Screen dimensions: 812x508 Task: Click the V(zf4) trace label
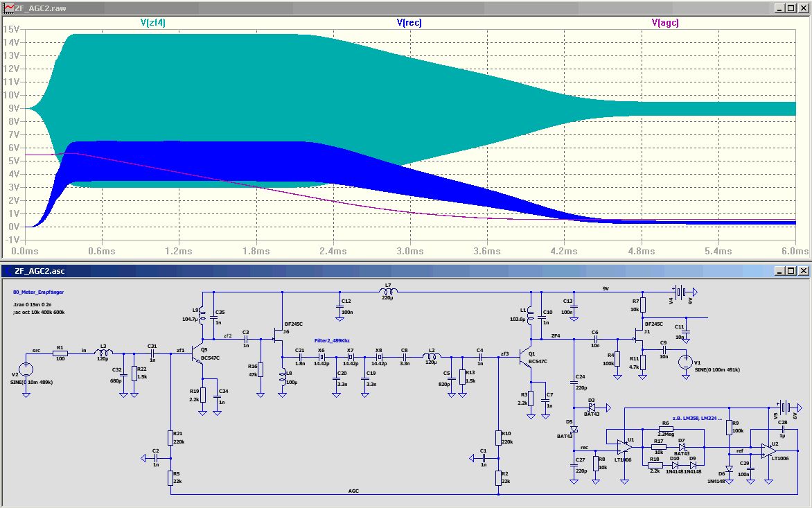(152, 22)
